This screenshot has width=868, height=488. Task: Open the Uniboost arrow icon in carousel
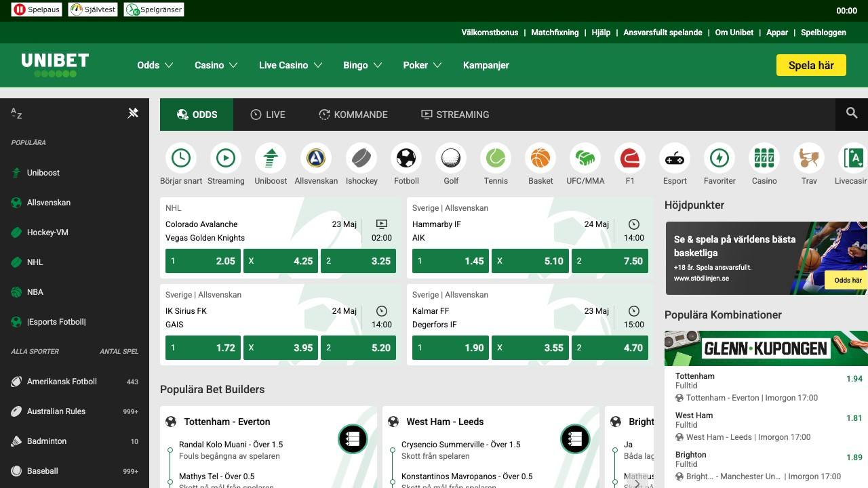click(x=271, y=158)
